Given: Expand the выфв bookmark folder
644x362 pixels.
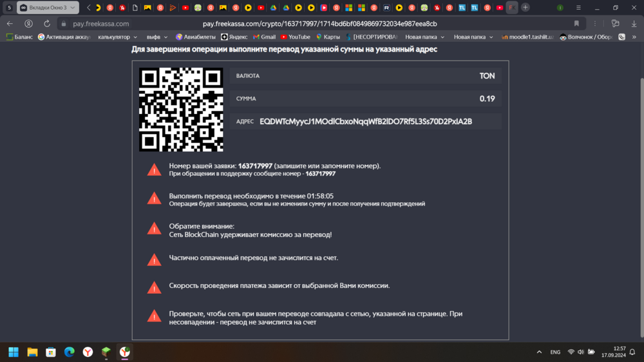Looking at the screenshot, I should [x=157, y=37].
